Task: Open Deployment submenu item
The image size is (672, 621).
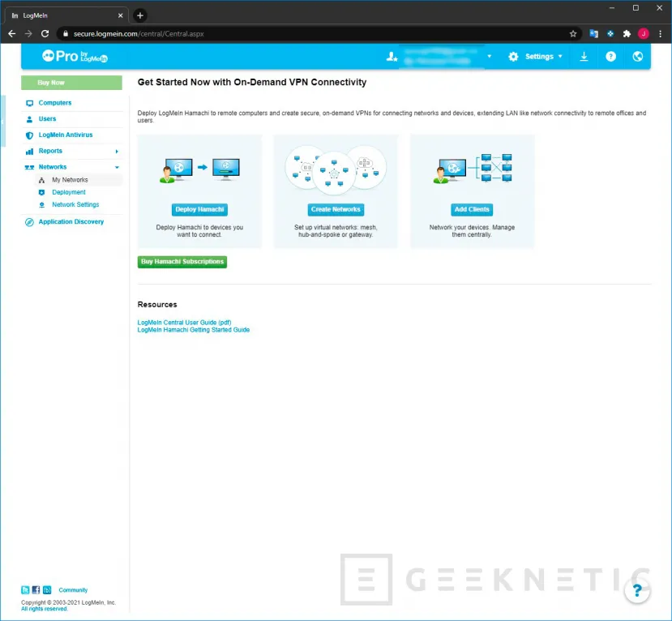Action: coord(69,192)
